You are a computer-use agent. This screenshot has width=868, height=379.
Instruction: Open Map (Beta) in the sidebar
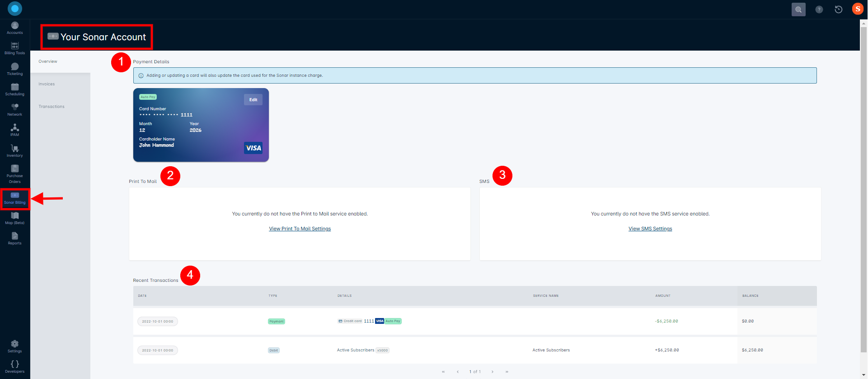(x=15, y=219)
